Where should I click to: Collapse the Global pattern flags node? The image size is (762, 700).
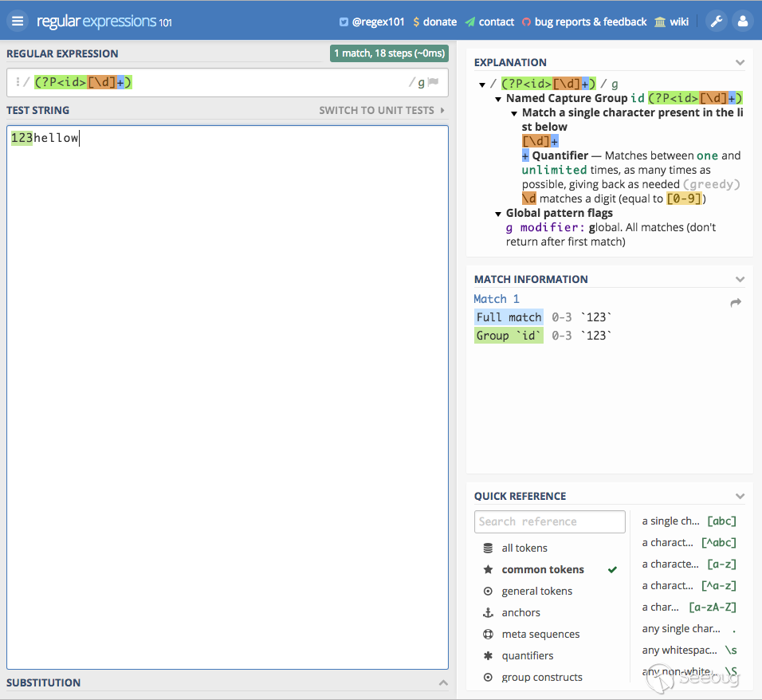[498, 214]
